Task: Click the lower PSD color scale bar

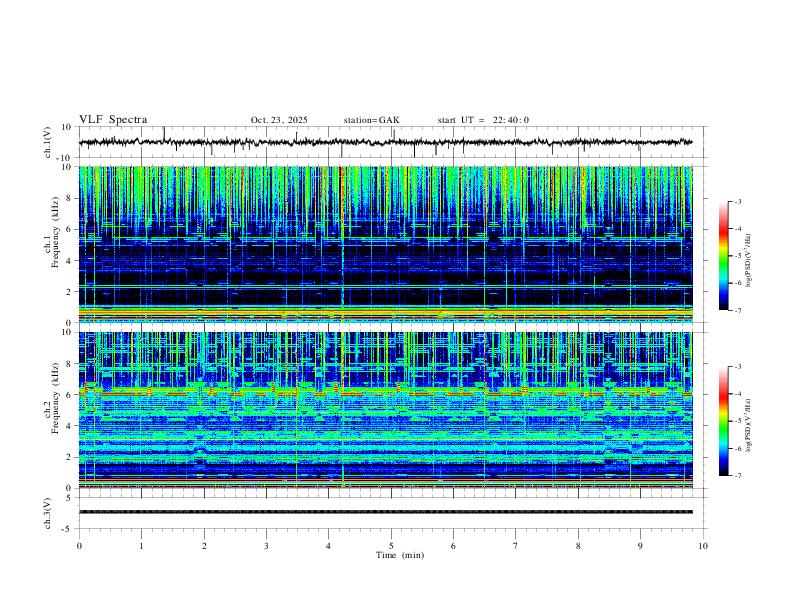Action: (x=723, y=421)
